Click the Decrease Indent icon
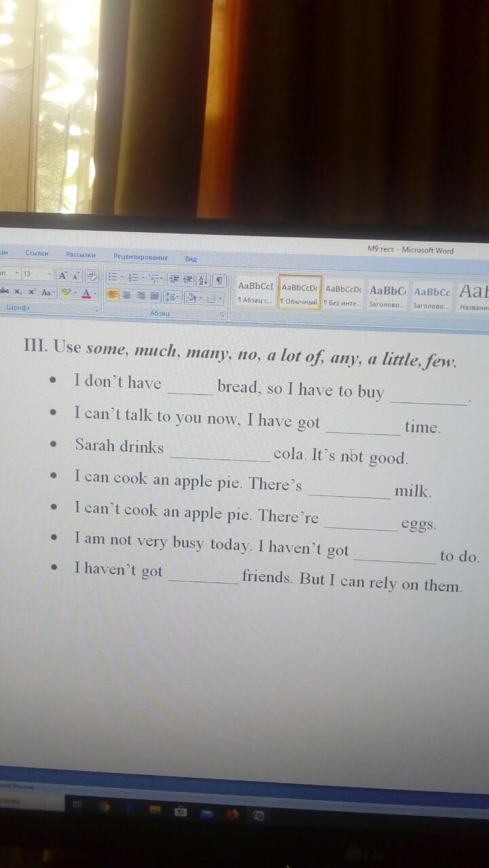The image size is (489, 868). 175,279
